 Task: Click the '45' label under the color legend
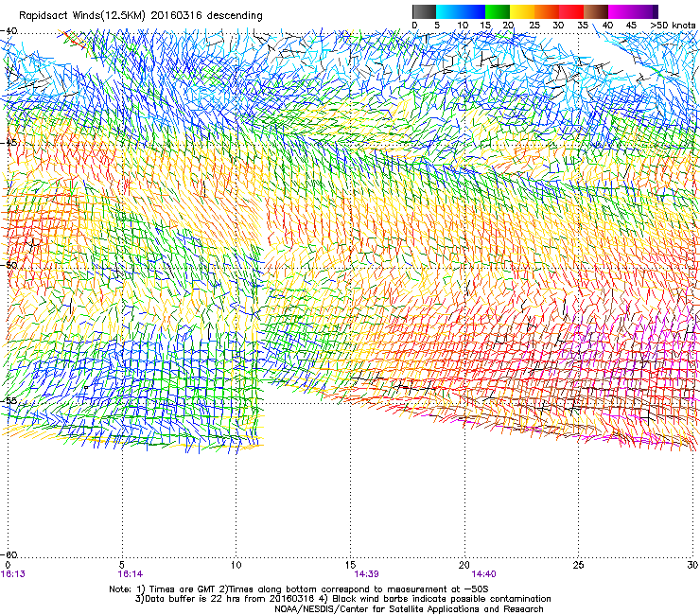tap(631, 26)
